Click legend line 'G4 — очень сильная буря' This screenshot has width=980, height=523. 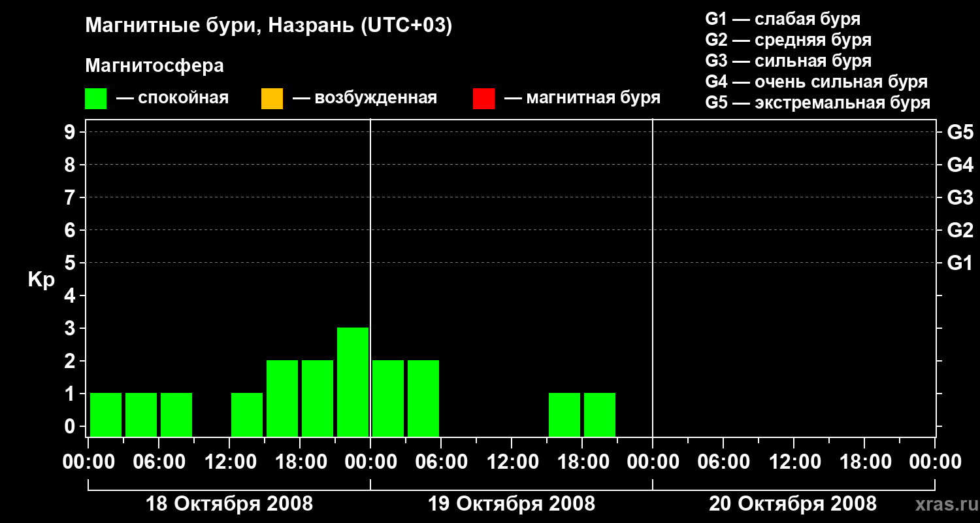click(816, 82)
